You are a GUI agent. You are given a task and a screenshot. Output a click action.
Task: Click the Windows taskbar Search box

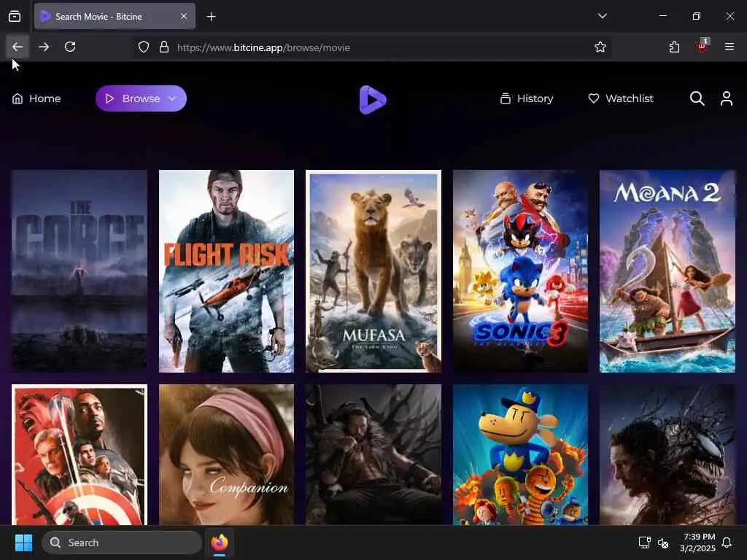tap(122, 542)
